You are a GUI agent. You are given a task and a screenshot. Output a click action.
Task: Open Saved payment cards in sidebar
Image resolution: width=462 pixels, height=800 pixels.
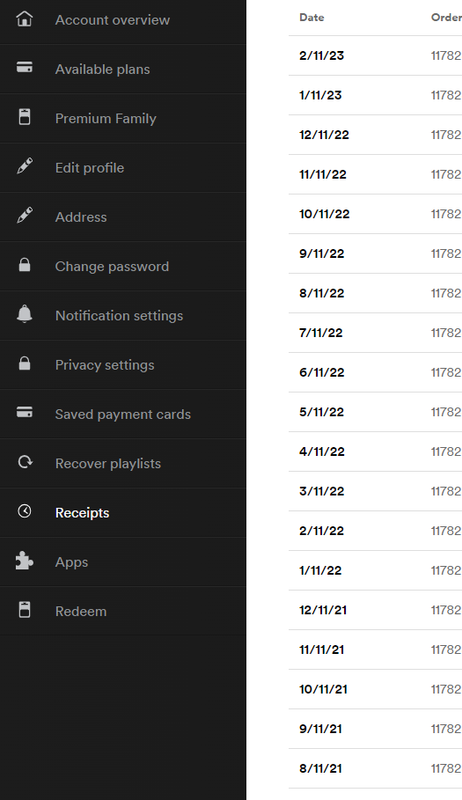[123, 414]
